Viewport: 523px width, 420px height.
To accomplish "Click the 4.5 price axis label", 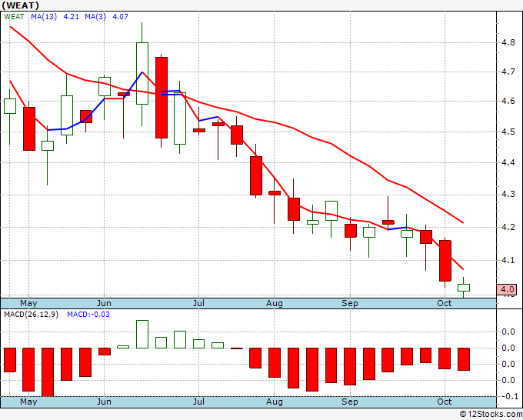I will [508, 132].
